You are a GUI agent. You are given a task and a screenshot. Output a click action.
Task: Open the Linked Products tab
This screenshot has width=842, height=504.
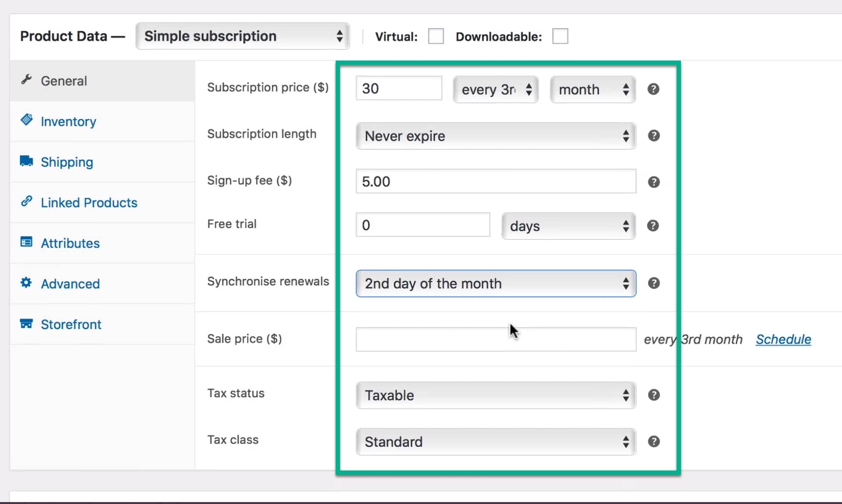[89, 203]
